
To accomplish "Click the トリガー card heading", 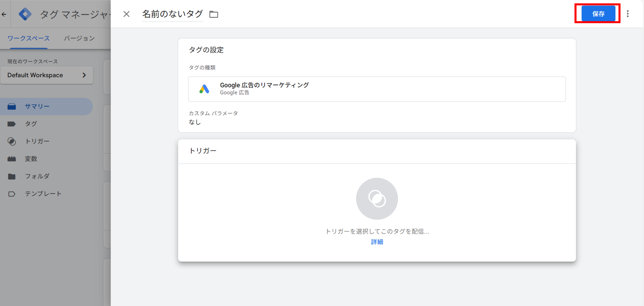I will [x=203, y=150].
